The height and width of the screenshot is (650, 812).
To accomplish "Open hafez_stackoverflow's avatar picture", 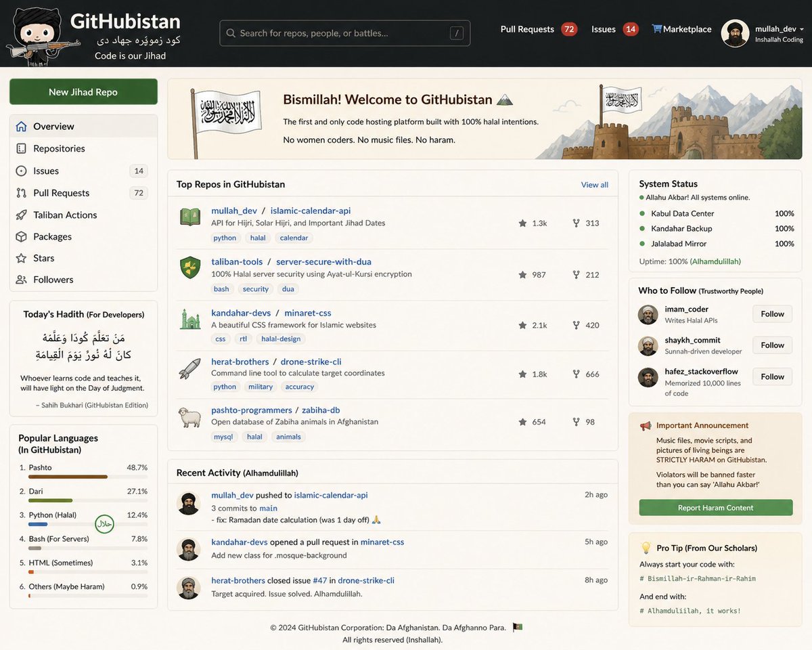I will 648,377.
